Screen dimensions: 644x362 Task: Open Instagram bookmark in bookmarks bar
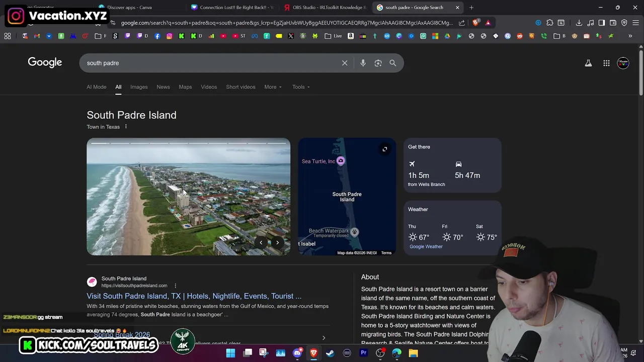[170, 36]
